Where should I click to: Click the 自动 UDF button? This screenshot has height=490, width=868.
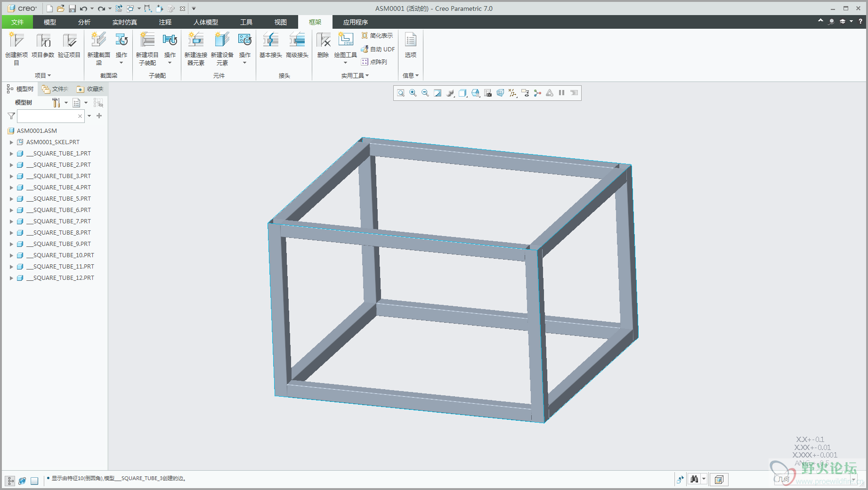pyautogui.click(x=378, y=49)
